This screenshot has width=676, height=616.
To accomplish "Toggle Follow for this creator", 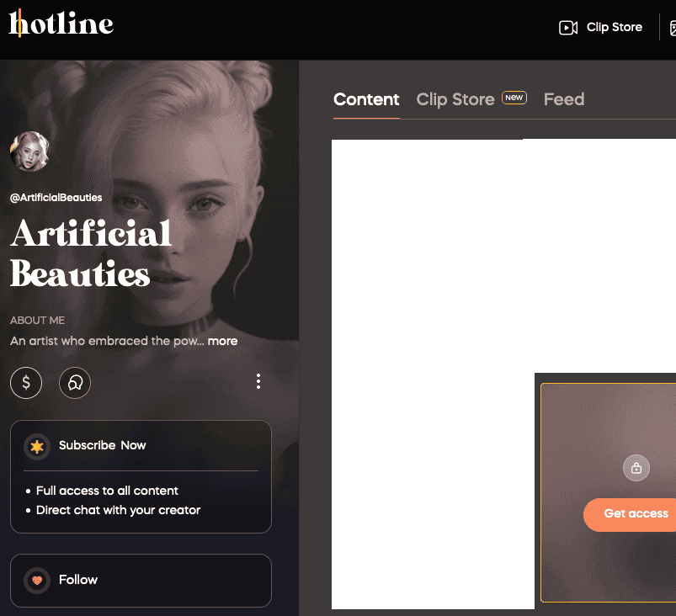I will [78, 580].
